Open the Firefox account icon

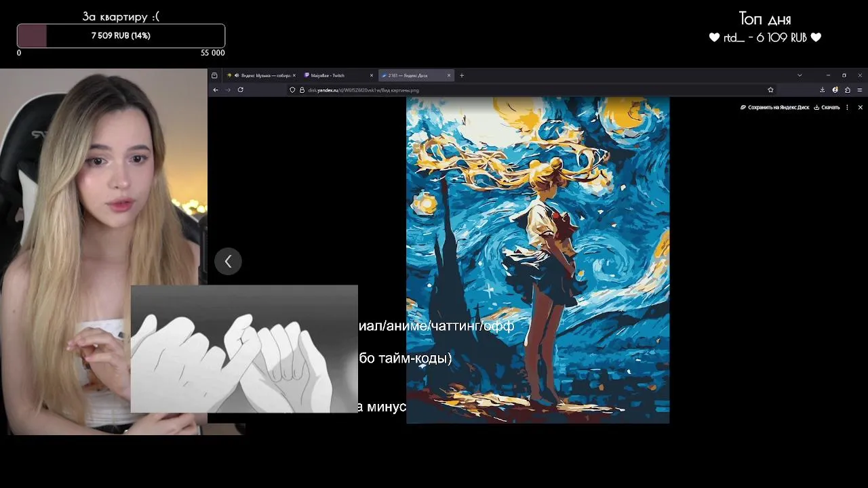pyautogui.click(x=835, y=89)
